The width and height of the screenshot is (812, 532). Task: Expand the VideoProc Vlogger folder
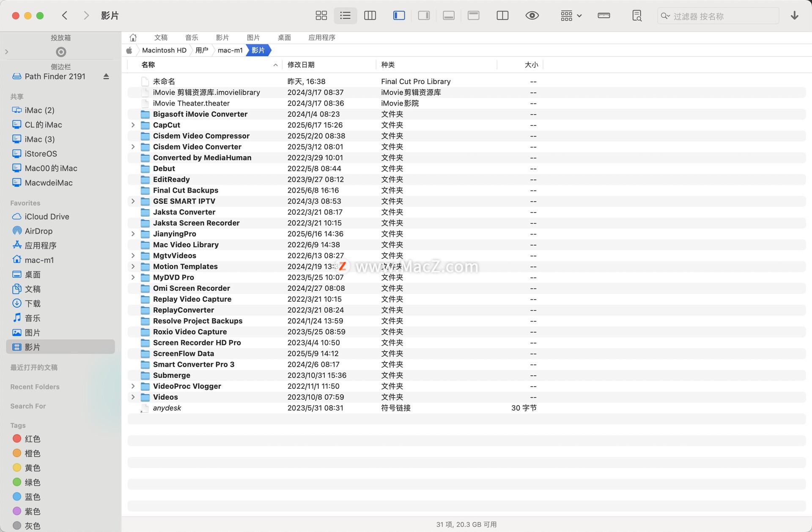pos(133,386)
